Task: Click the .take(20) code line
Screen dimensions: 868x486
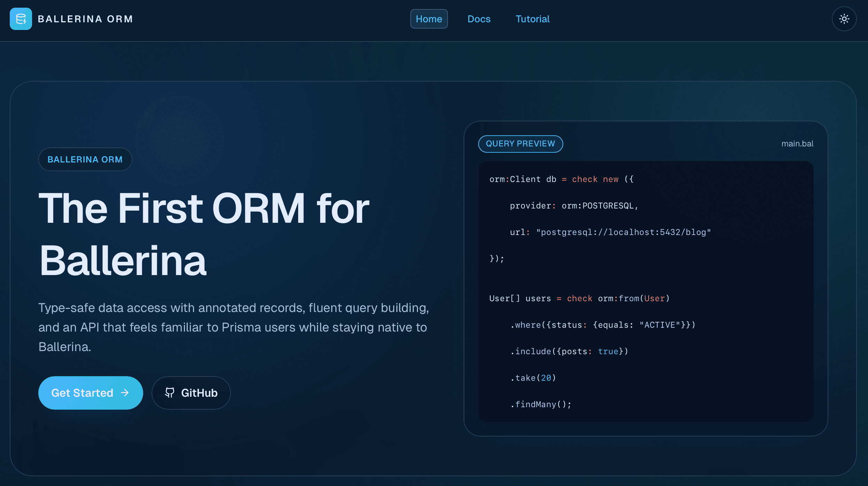Action: (533, 378)
